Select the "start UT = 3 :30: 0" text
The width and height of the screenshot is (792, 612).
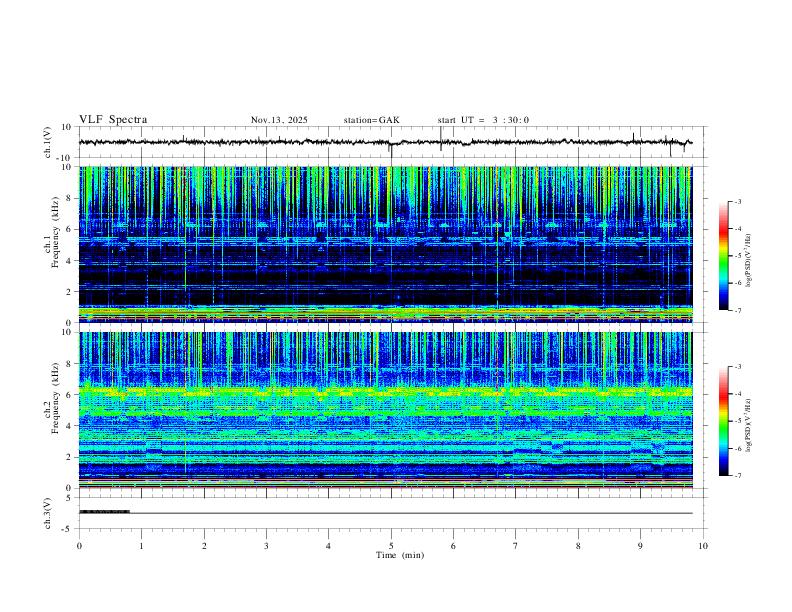(483, 120)
